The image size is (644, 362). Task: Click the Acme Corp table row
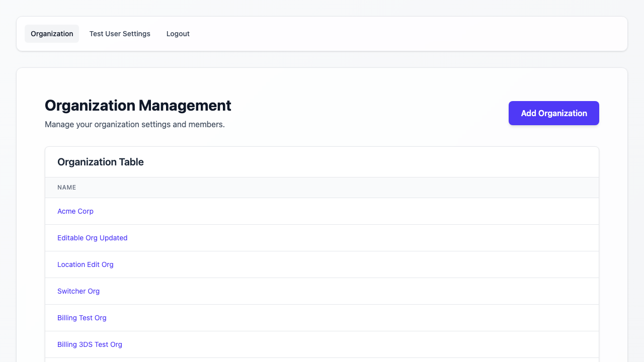321,211
